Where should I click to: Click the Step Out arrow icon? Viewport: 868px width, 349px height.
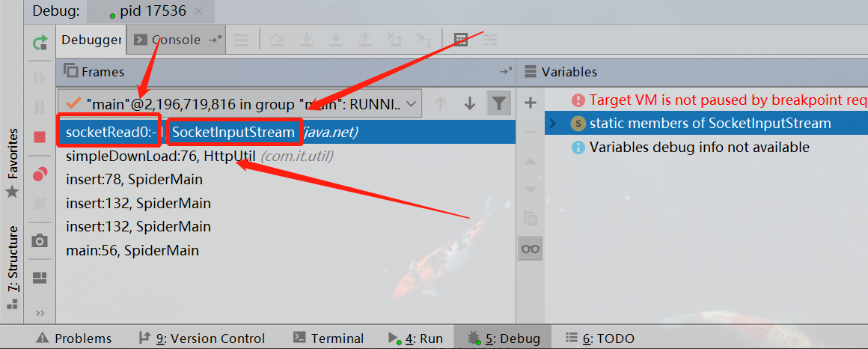click(364, 40)
